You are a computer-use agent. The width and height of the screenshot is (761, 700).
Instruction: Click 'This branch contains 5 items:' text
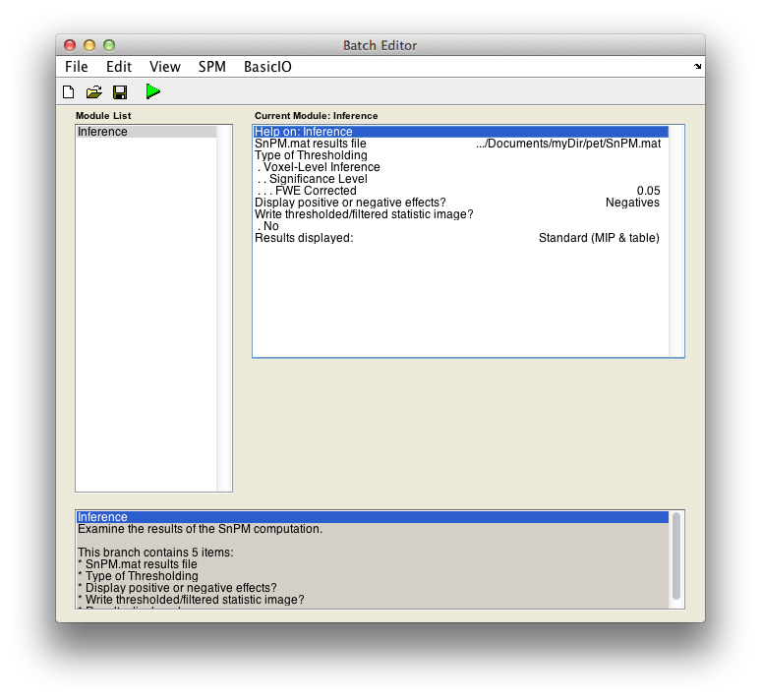(x=155, y=553)
